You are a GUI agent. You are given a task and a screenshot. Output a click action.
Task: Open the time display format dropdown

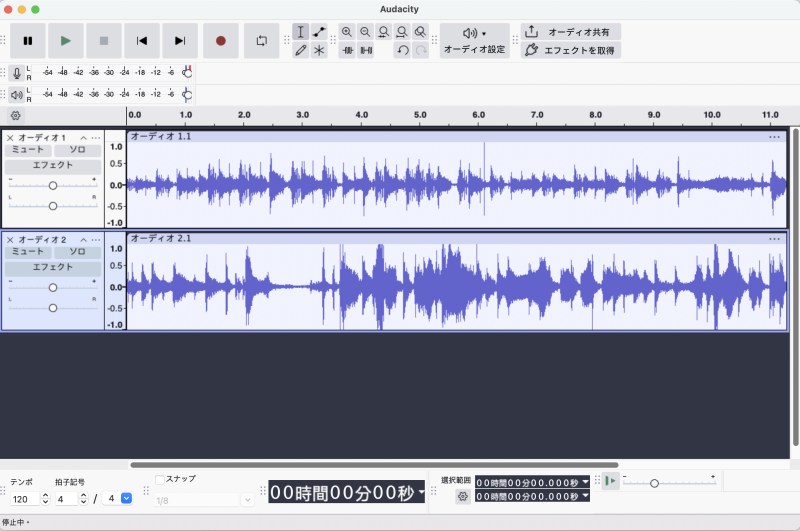tap(421, 492)
